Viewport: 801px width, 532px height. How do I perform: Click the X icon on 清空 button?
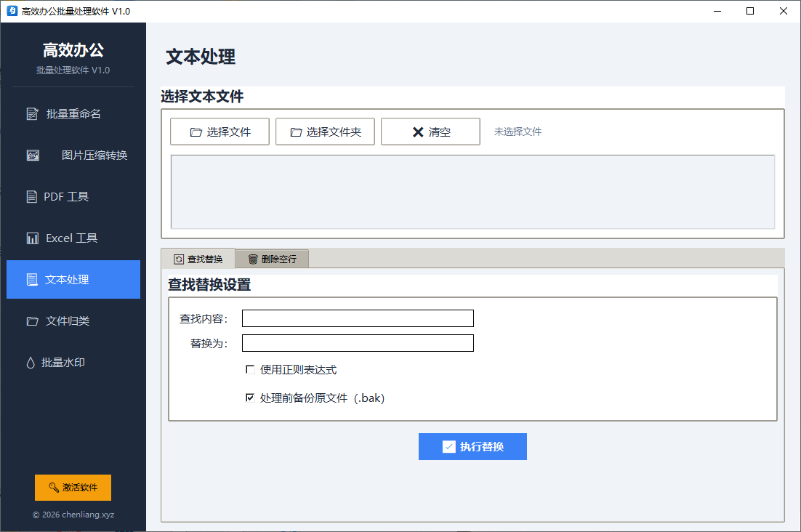pos(418,132)
